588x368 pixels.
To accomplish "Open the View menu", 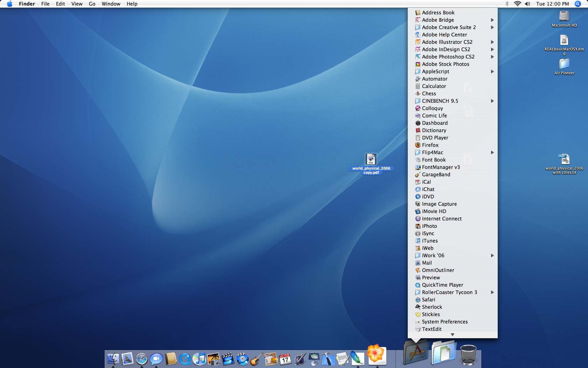I will tap(77, 4).
